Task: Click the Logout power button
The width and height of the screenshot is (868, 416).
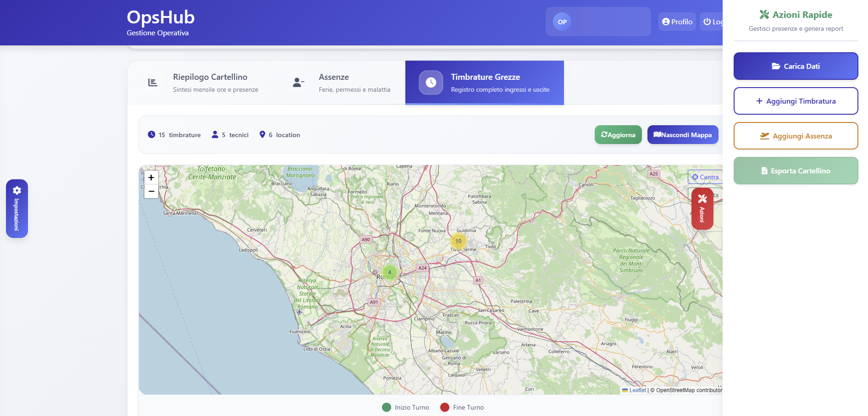Action: click(x=711, y=22)
